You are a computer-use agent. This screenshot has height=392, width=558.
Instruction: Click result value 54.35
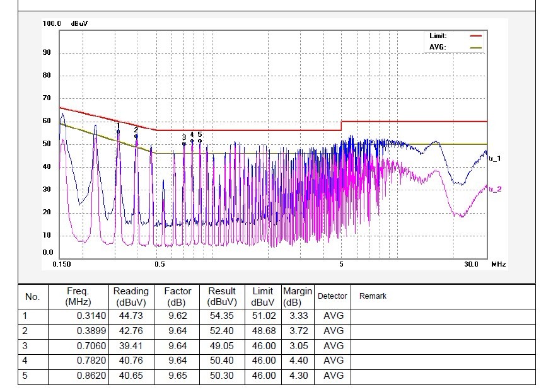pyautogui.click(x=222, y=316)
